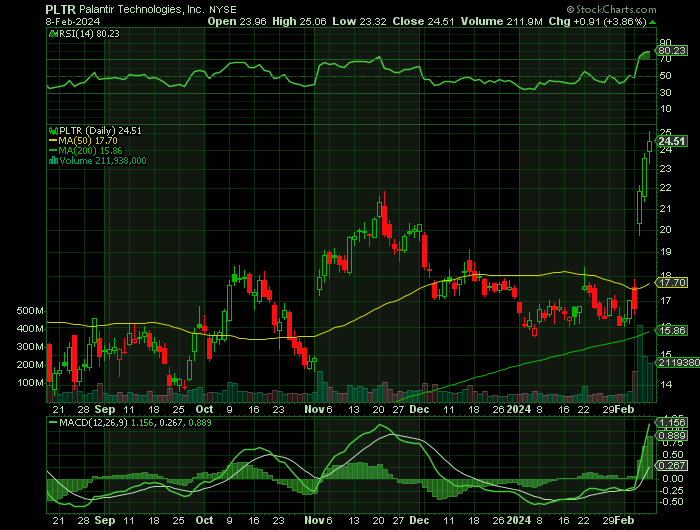The height and width of the screenshot is (530, 700).
Task: Select the PLTR (Daily) 24.51 legend entry
Action: 100,131
